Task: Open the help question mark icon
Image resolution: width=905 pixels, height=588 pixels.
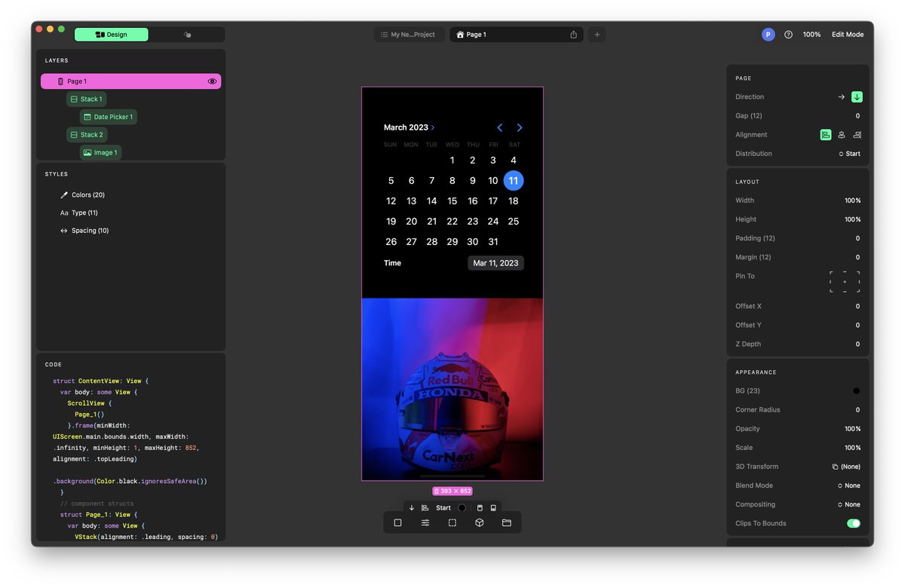Action: [788, 35]
